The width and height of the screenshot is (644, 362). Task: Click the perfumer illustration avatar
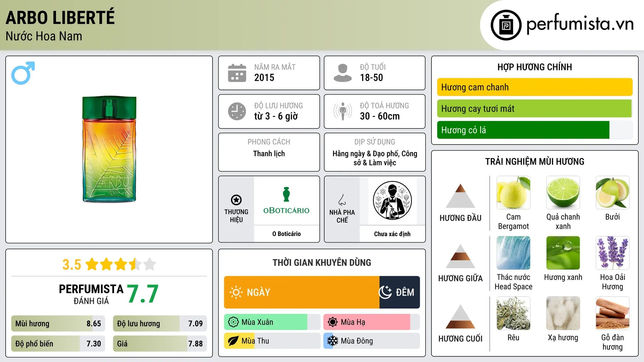click(x=392, y=200)
